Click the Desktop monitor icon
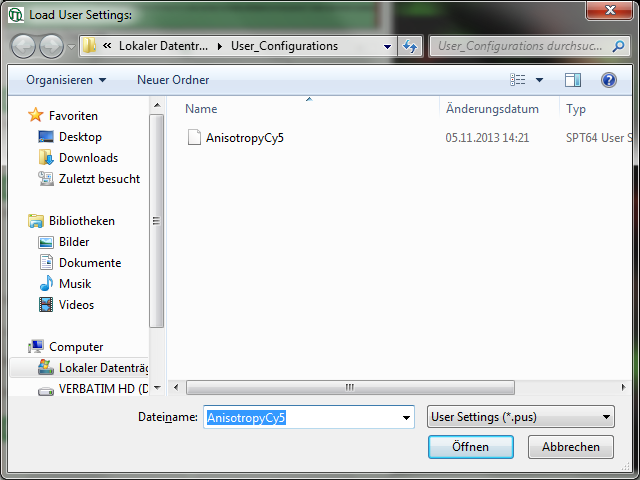 [46, 136]
